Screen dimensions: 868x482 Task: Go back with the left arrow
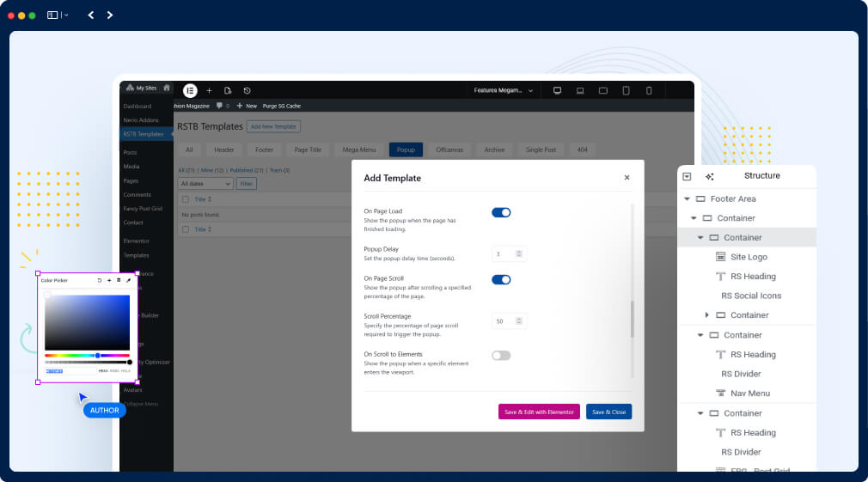(x=91, y=15)
